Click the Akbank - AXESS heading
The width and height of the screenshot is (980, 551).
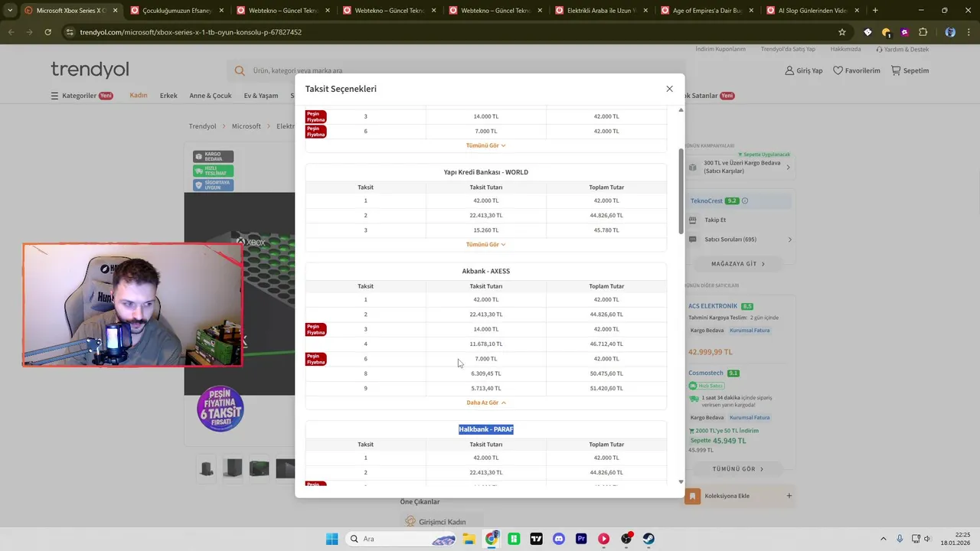[x=486, y=271]
